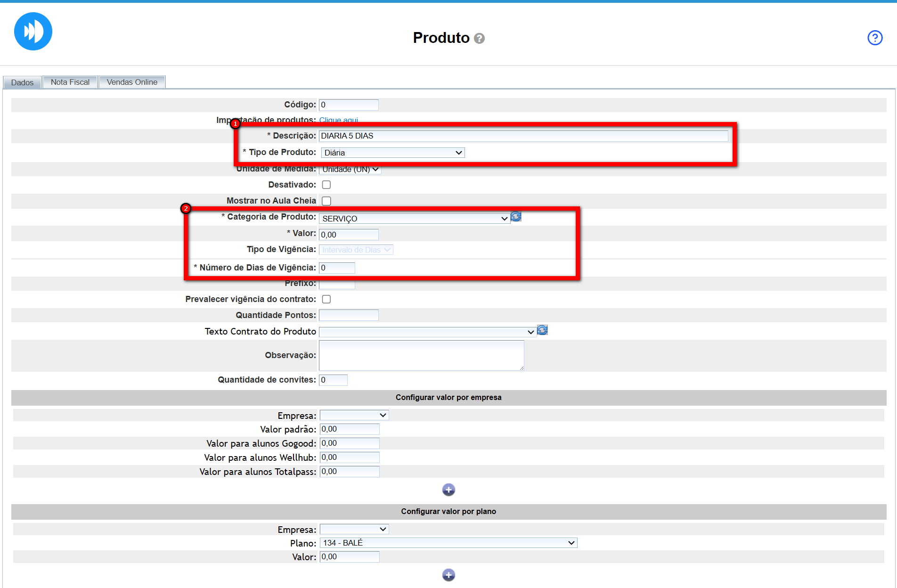Select the Dados tab
The height and width of the screenshot is (588, 897).
22,82
